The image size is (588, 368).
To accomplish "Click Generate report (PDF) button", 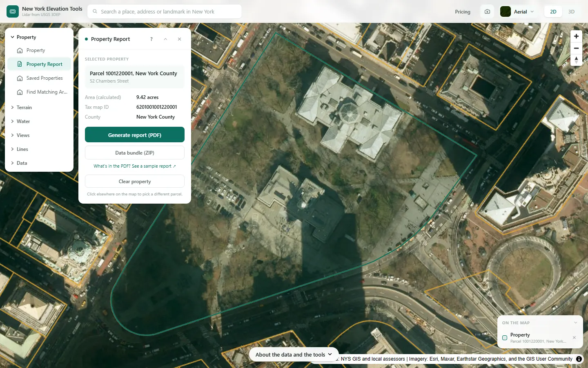I will click(x=135, y=135).
